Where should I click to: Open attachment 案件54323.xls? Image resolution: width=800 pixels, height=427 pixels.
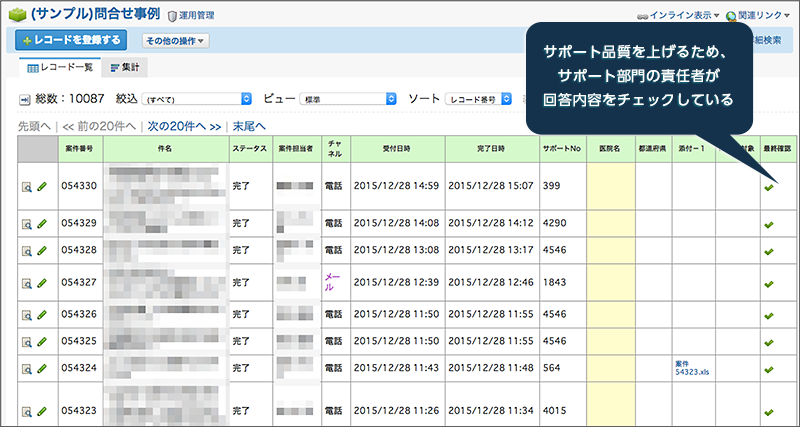(x=692, y=368)
